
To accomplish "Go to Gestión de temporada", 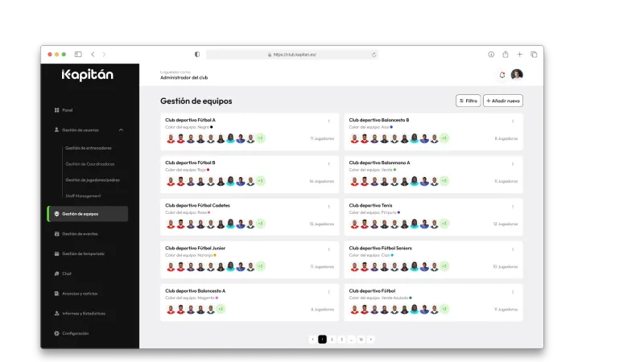I will click(x=79, y=253).
